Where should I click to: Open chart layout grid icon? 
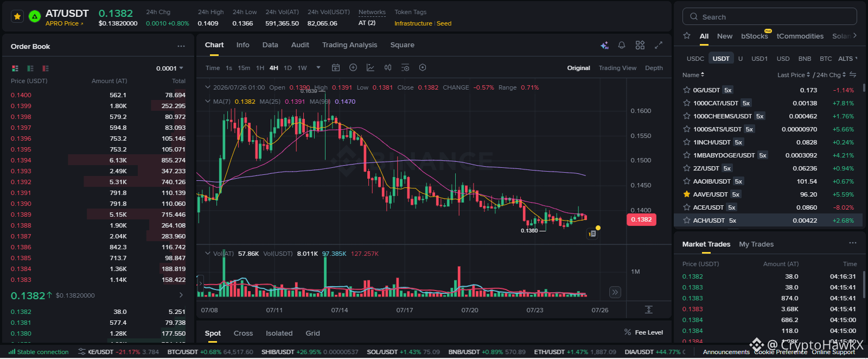click(x=640, y=45)
